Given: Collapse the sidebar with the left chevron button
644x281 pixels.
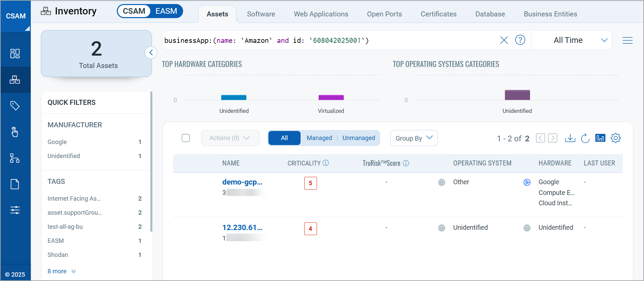Looking at the screenshot, I should (x=151, y=53).
